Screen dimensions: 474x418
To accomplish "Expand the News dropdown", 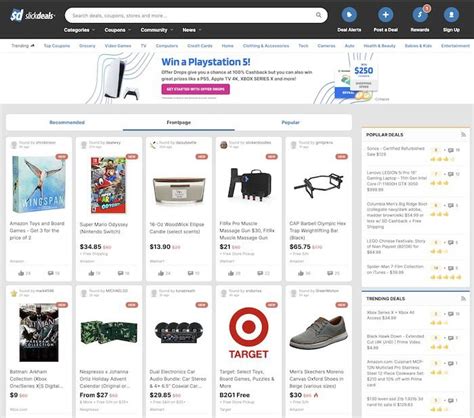I will pyautogui.click(x=192, y=30).
